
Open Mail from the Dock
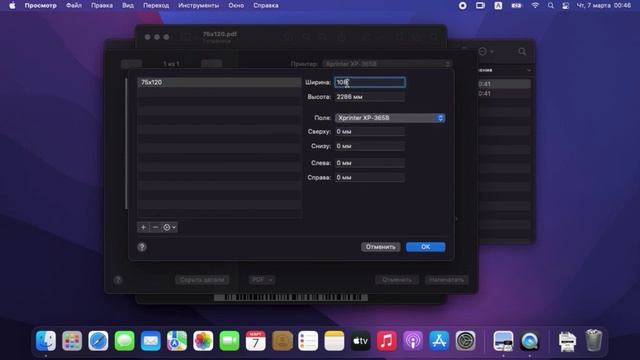tap(151, 341)
